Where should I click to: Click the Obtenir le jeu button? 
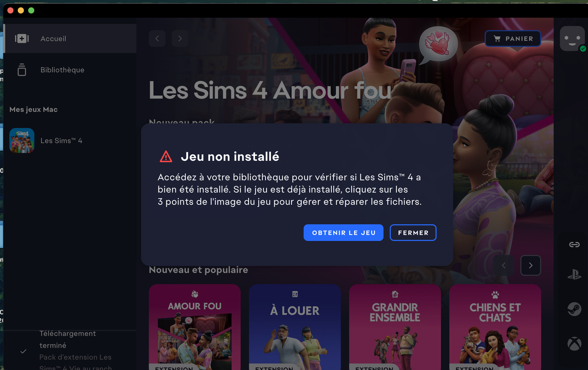343,233
